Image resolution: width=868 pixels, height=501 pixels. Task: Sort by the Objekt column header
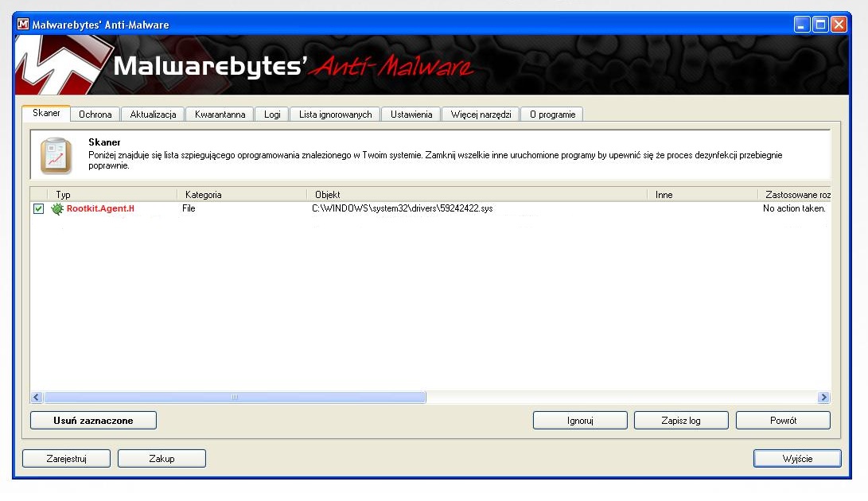pos(477,194)
